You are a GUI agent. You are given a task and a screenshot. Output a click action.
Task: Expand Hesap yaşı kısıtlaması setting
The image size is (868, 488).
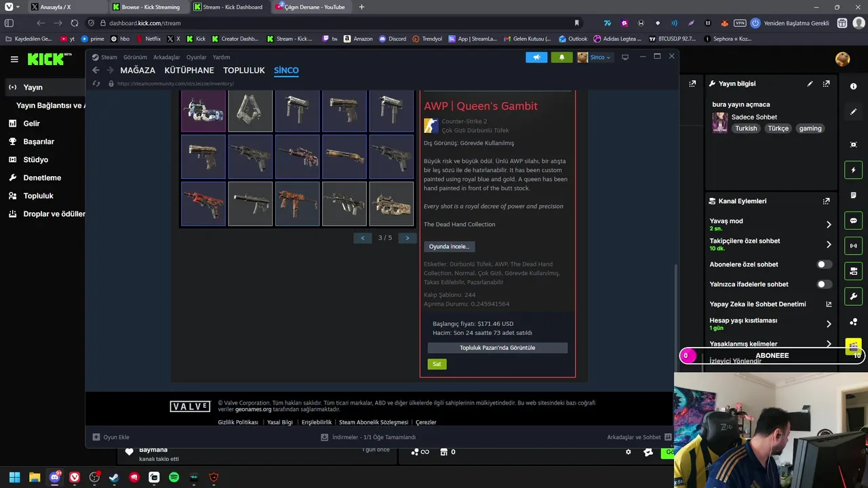[771, 324]
